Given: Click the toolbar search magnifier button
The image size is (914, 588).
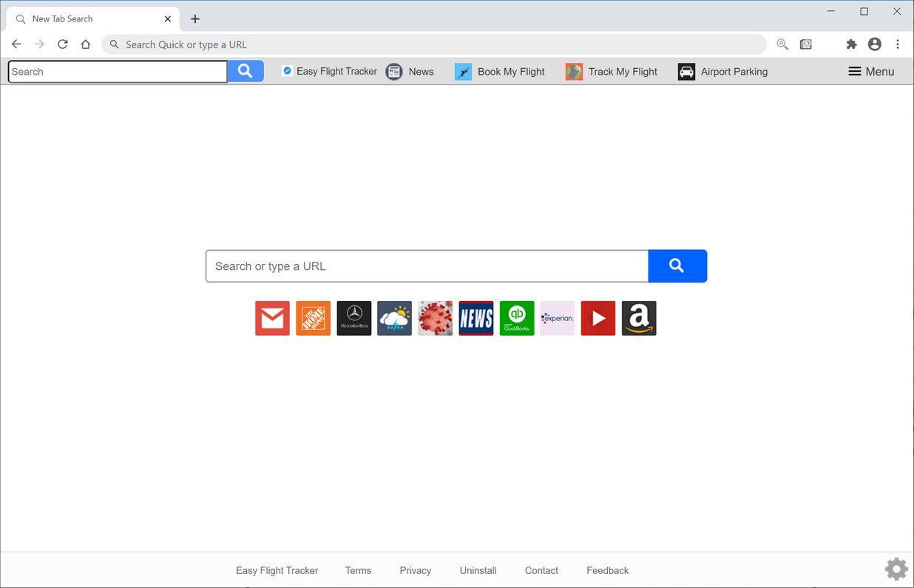Looking at the screenshot, I should [x=246, y=71].
